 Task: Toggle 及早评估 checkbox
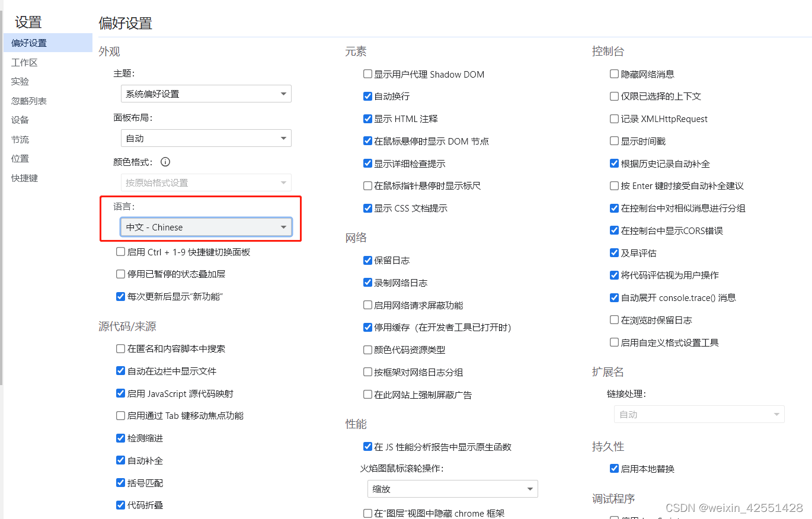pyautogui.click(x=614, y=253)
